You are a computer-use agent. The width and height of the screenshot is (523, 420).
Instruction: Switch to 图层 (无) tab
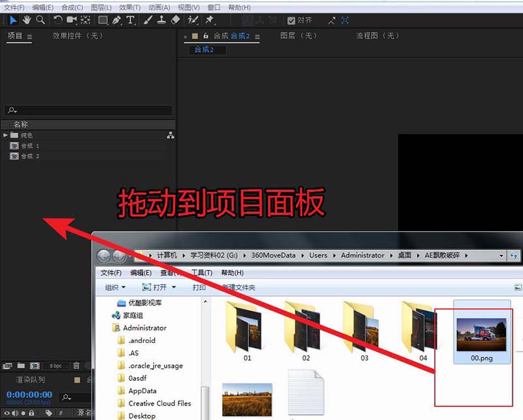[299, 36]
